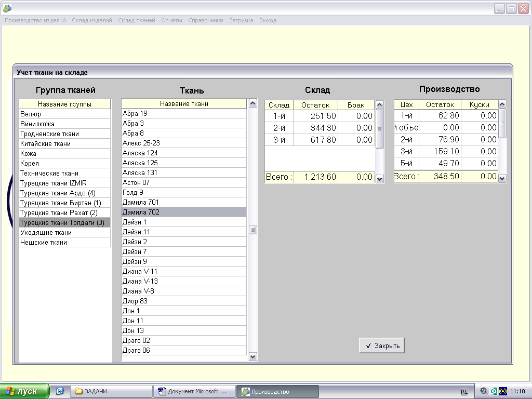Select fabric Диана V-13
Image resolution: width=532 pixels, height=399 pixels.
tap(184, 281)
